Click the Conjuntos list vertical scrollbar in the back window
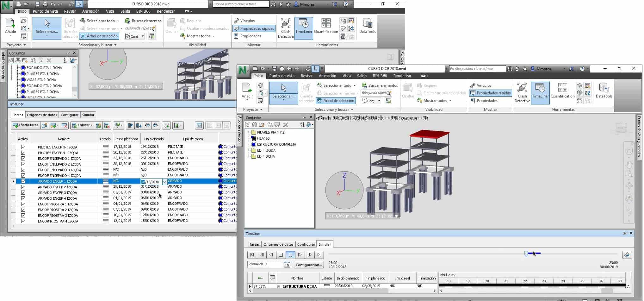Image resolution: width=644 pixels, height=301 pixels. [x=75, y=82]
